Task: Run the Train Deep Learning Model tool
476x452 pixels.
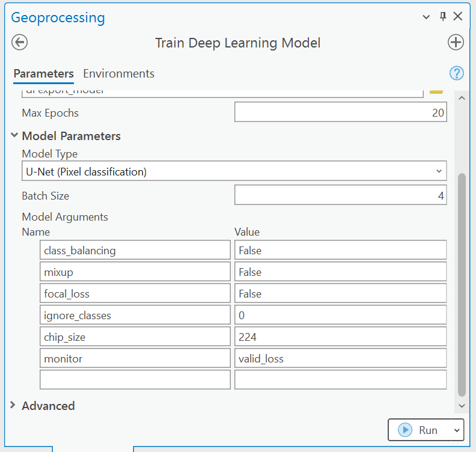Action: pos(420,430)
